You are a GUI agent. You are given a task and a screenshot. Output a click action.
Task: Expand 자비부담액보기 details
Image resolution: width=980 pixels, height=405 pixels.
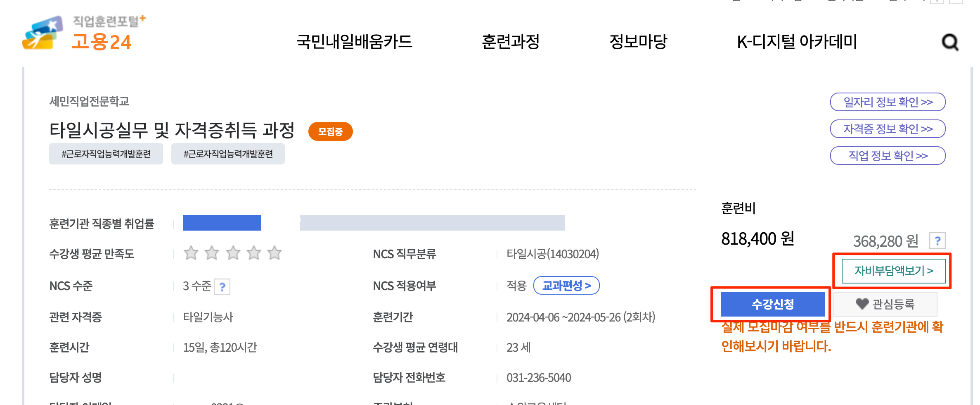click(x=894, y=271)
